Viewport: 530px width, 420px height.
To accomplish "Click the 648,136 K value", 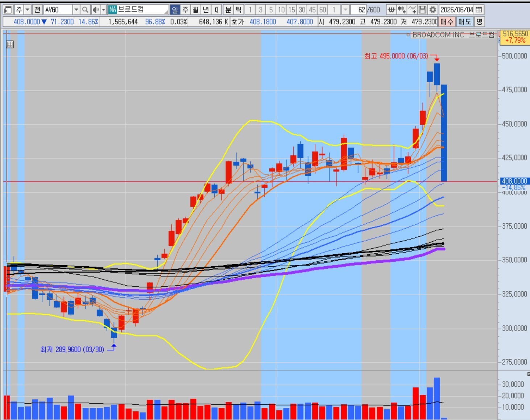I will pos(213,22).
